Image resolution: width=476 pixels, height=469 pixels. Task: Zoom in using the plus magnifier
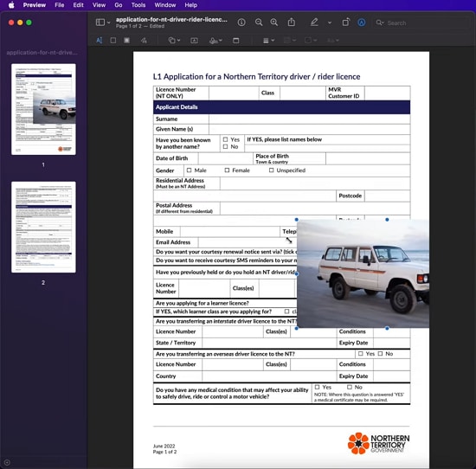click(x=274, y=22)
